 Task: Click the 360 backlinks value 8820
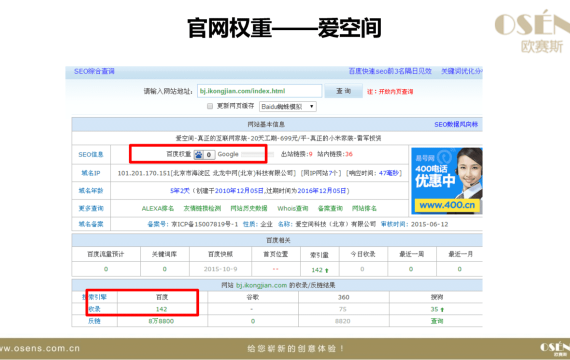click(342, 321)
